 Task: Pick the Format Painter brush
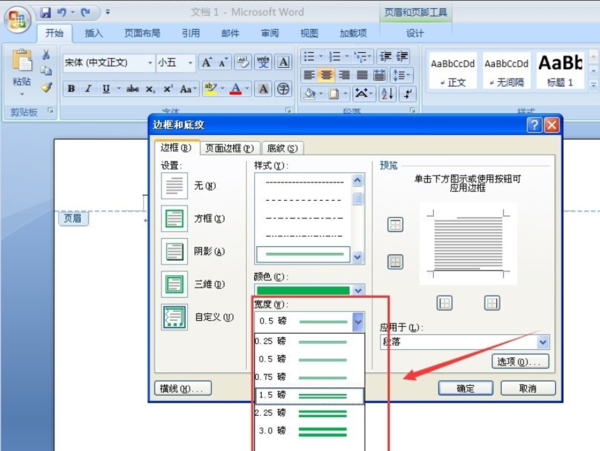[46, 88]
